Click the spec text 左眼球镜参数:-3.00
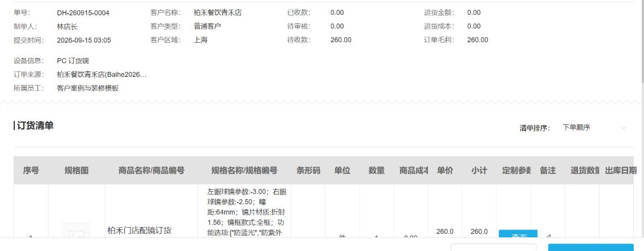644x251 pixels. pyautogui.click(x=237, y=192)
